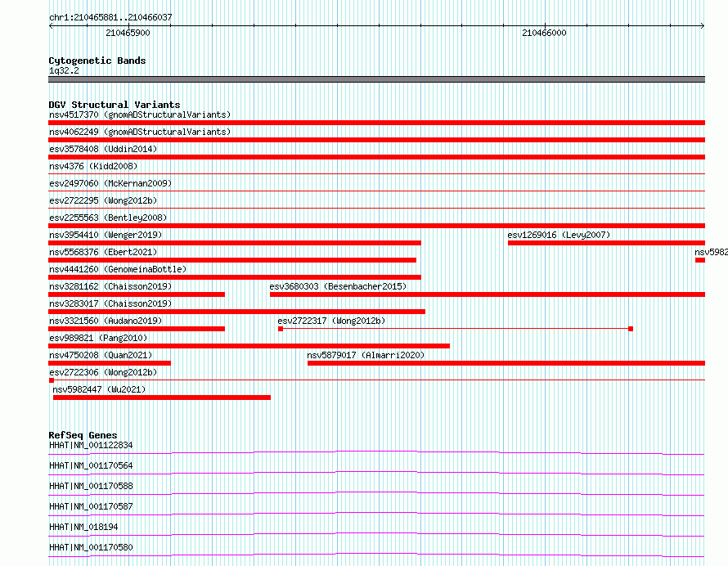Click the esv2722317 (Wong2012b) label
The image size is (728, 566).
click(x=331, y=321)
